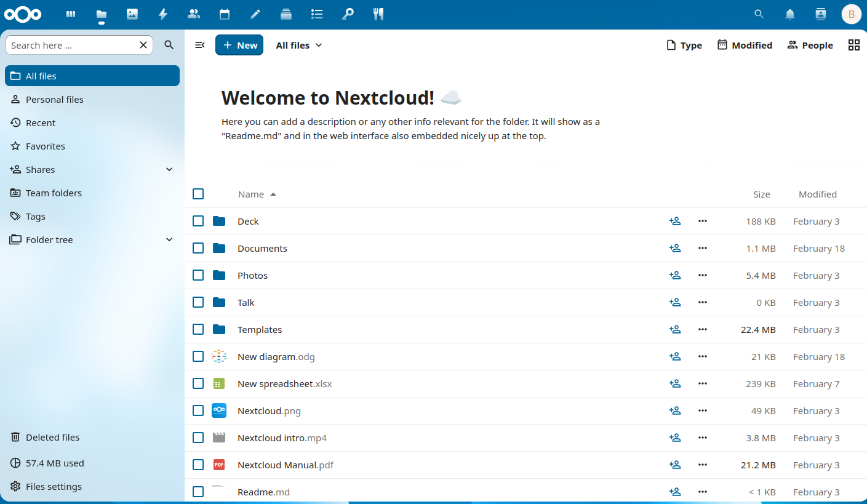Screen dimensions: 867x504
Task: Click the New button
Action: click(x=239, y=45)
